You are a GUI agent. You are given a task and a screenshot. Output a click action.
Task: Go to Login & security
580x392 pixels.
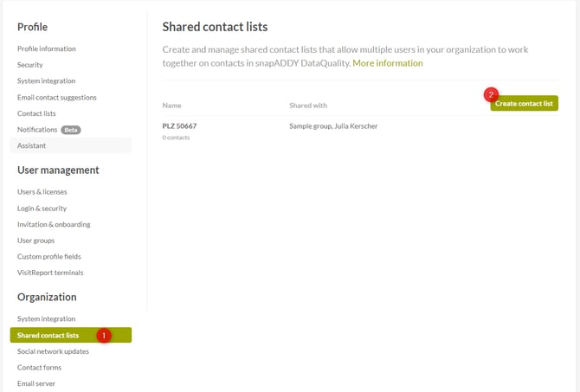click(42, 209)
